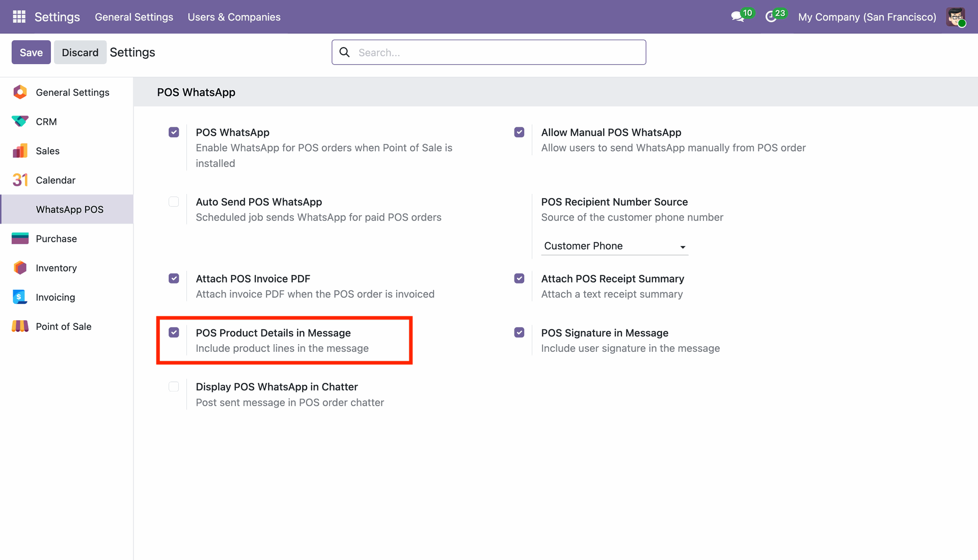Switch to the Calendar settings tab
The height and width of the screenshot is (560, 978).
pos(67,180)
